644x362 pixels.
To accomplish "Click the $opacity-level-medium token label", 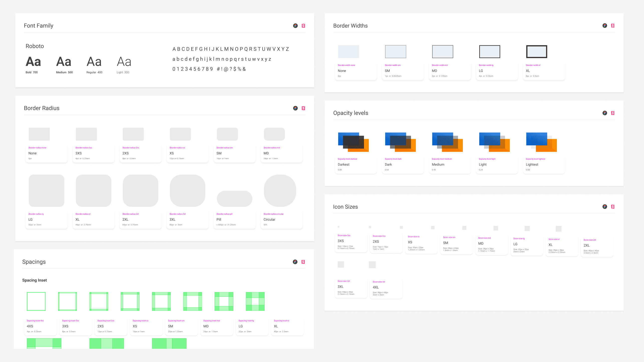I will coord(442,159).
